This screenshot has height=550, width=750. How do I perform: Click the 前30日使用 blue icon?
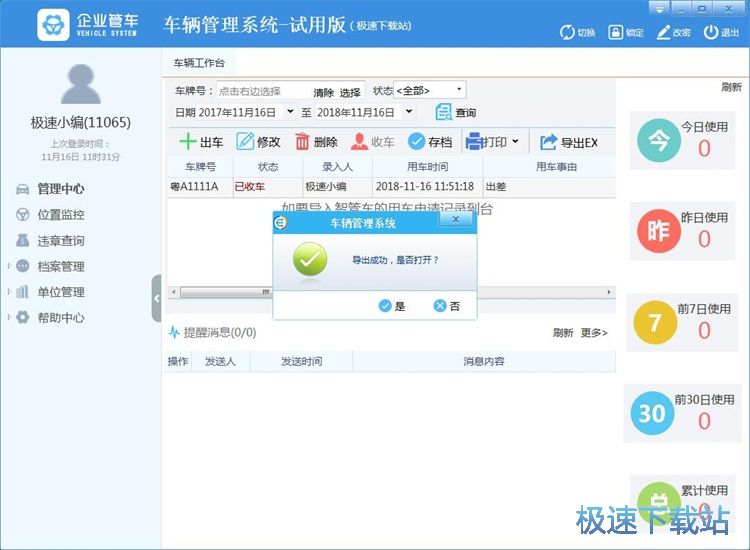[652, 413]
